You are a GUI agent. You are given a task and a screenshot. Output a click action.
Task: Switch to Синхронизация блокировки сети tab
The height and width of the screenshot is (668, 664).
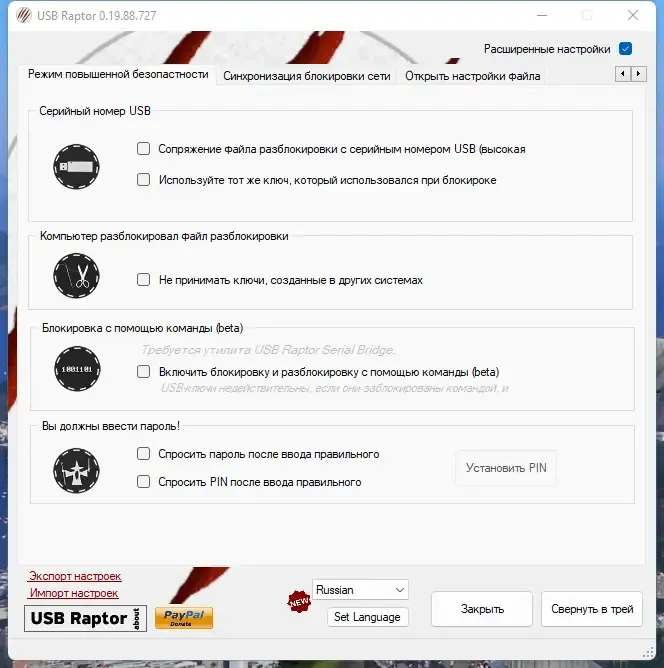tap(307, 76)
